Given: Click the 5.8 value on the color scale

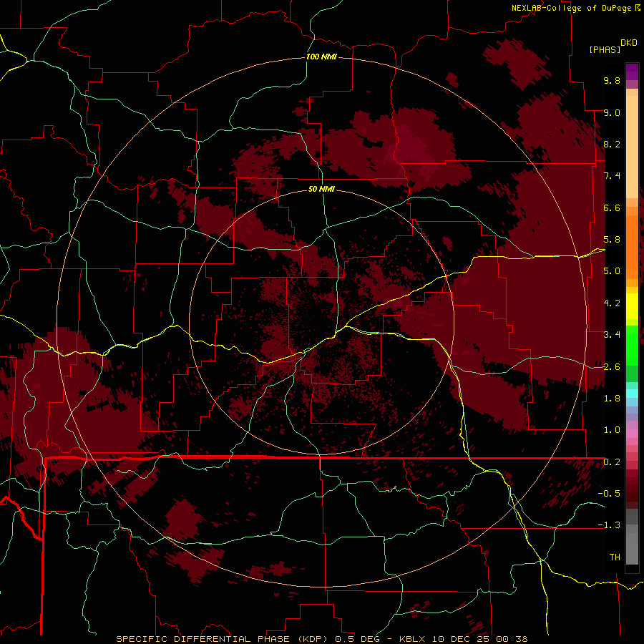Looking at the screenshot, I should 612,240.
